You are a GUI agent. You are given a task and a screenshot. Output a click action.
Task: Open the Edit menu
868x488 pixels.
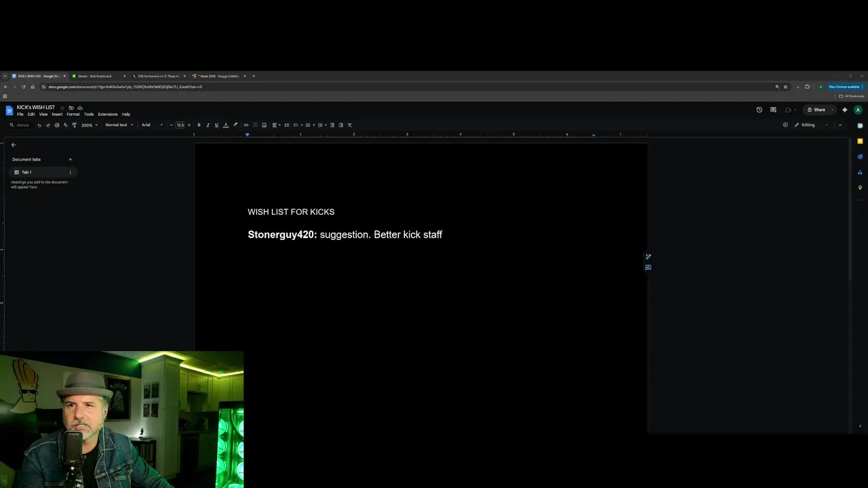click(x=31, y=114)
